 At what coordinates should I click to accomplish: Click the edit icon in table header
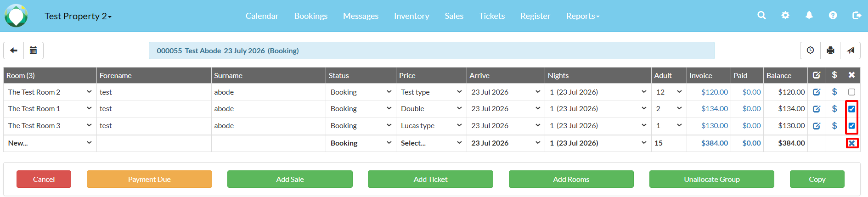point(817,75)
